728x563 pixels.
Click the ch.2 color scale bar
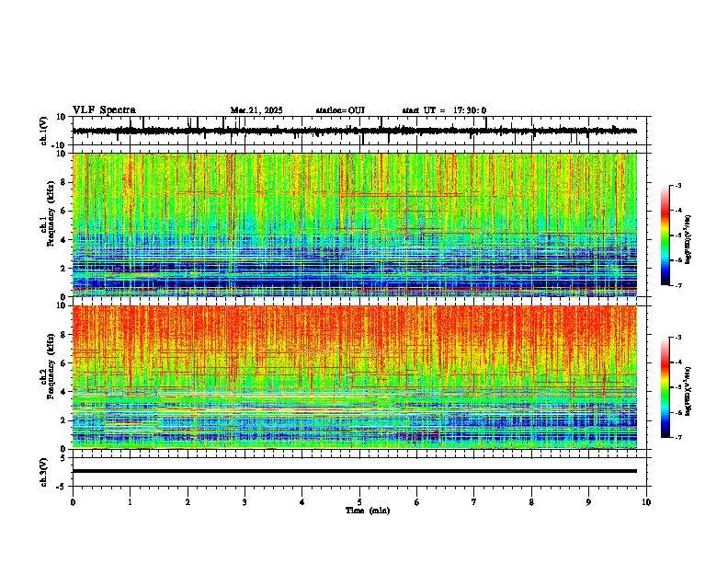coord(665,387)
